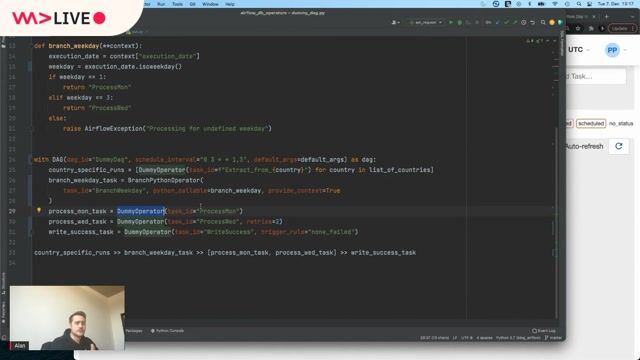
Task: Click the 4 spaces indent status entry
Action: 484,338
